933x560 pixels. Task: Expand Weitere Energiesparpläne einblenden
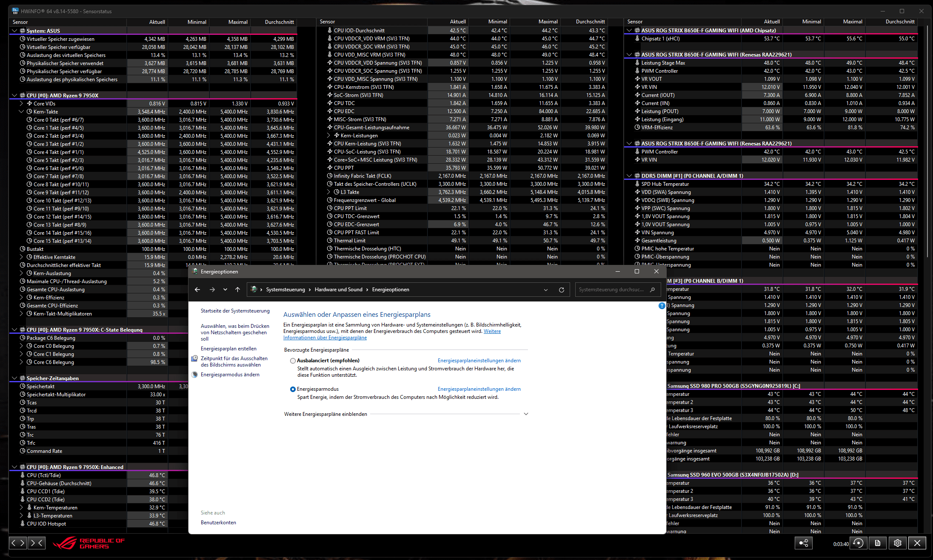click(x=526, y=414)
